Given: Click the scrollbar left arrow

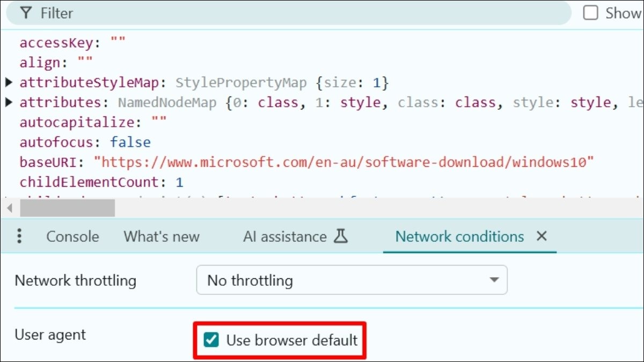Looking at the screenshot, I should click(9, 208).
